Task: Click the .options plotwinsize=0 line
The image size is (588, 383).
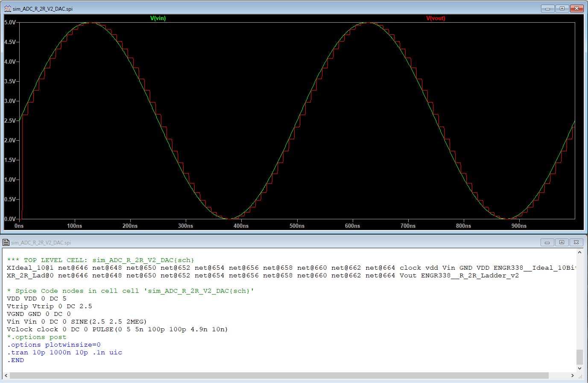Action: click(54, 345)
